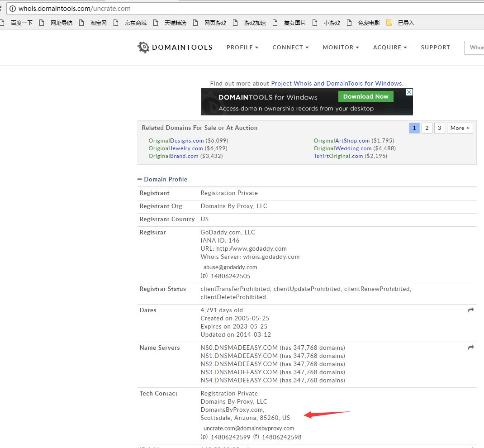Open the OriginalDesigns.com link

176,141
